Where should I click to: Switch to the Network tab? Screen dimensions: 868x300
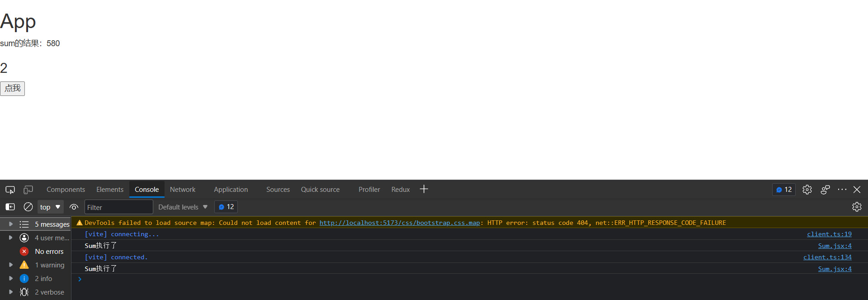pos(183,190)
